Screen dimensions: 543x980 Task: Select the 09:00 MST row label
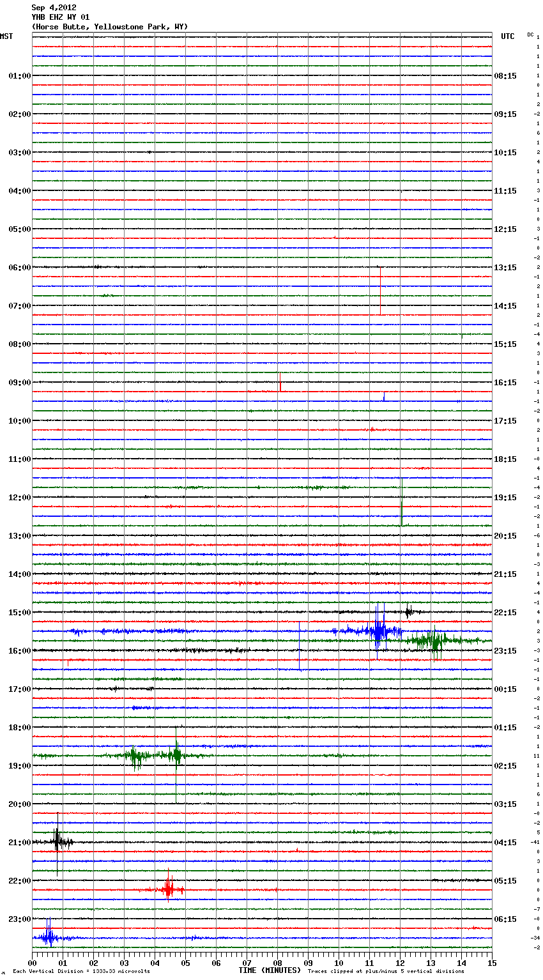click(x=20, y=383)
